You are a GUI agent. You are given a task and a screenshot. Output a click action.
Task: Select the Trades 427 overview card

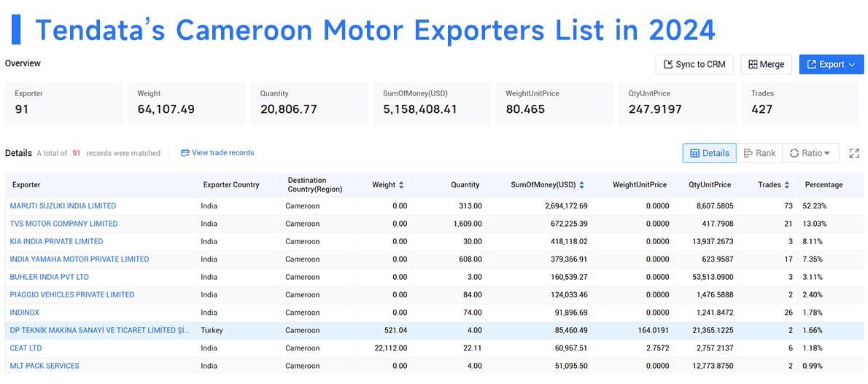800,103
